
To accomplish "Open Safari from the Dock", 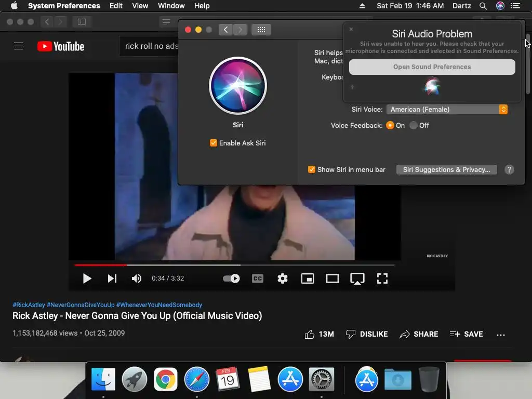I will (197, 379).
